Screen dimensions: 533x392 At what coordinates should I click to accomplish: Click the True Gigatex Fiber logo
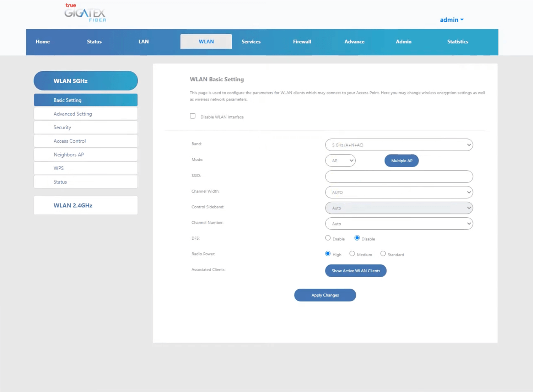tap(85, 13)
